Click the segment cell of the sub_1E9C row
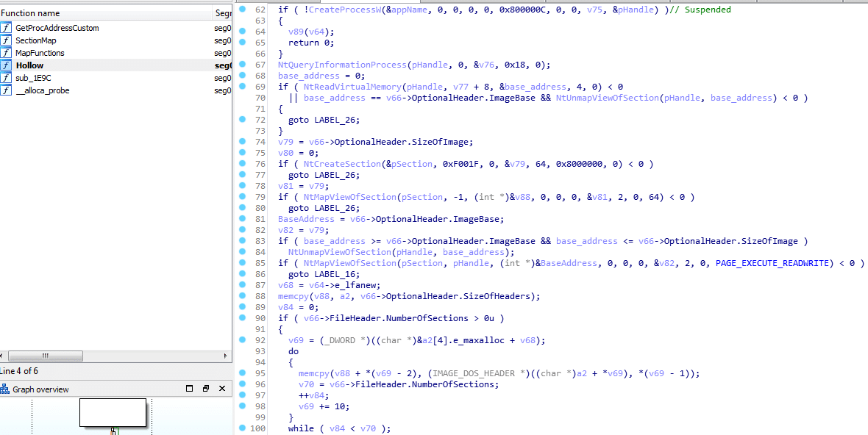 (223, 78)
